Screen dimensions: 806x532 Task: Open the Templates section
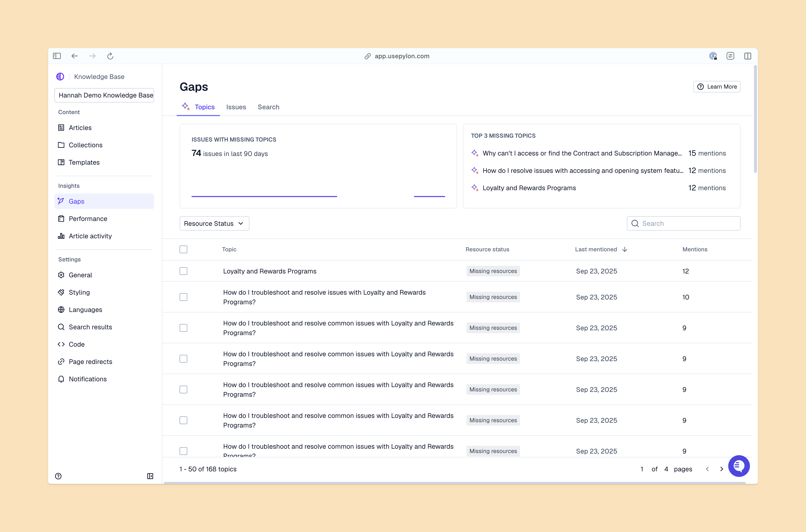pyautogui.click(x=84, y=162)
